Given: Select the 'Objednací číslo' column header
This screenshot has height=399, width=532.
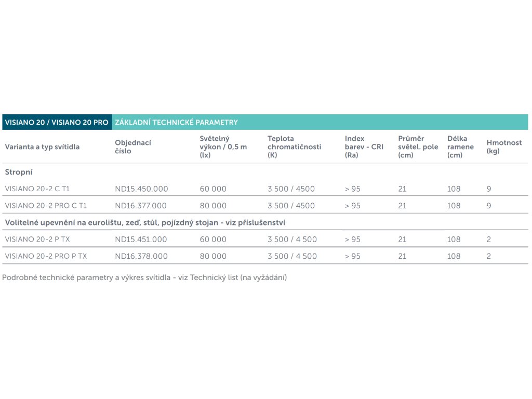Looking at the screenshot, I should coord(132,147).
